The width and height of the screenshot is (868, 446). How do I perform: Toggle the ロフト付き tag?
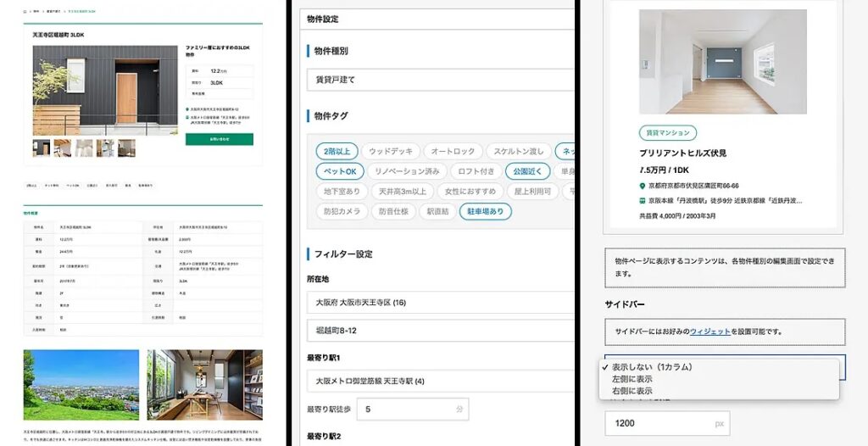click(476, 171)
